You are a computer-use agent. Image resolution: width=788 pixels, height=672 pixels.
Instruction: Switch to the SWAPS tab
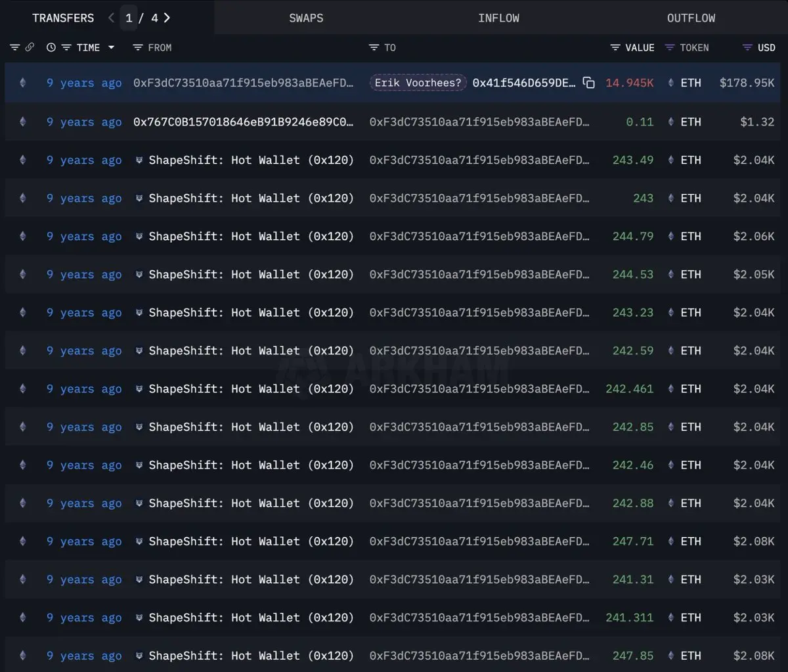306,18
